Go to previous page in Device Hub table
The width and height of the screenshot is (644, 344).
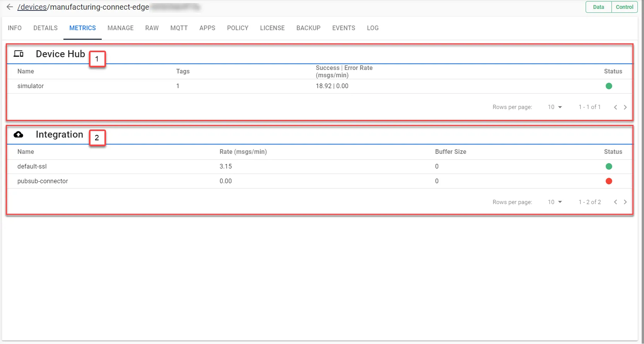tap(615, 107)
